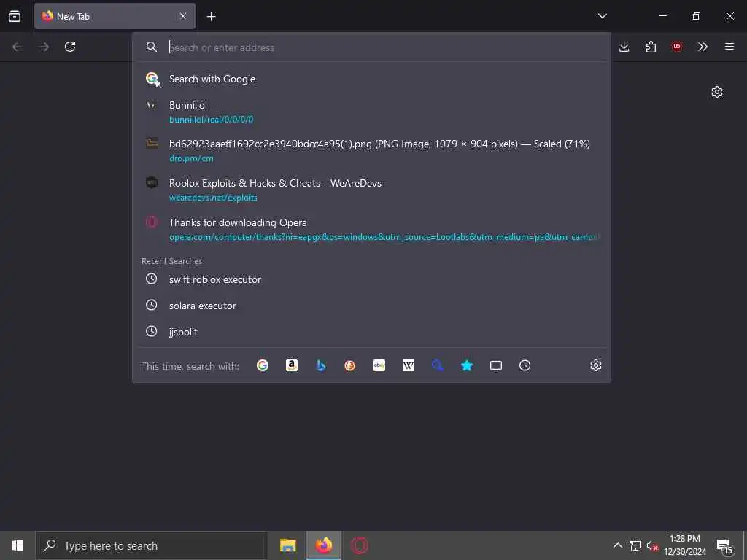Image resolution: width=747 pixels, height=560 pixels.
Task: Open new tab page personalize gear
Action: [x=717, y=91]
